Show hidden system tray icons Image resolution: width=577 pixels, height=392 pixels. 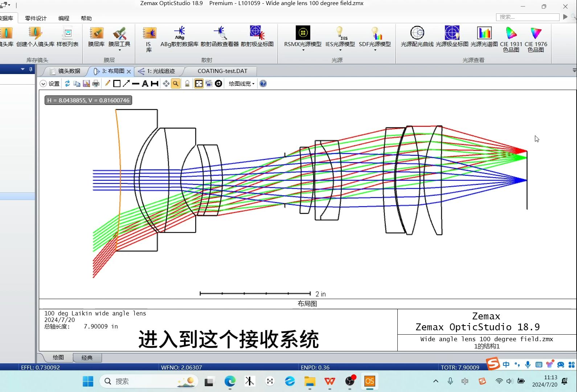(x=436, y=381)
